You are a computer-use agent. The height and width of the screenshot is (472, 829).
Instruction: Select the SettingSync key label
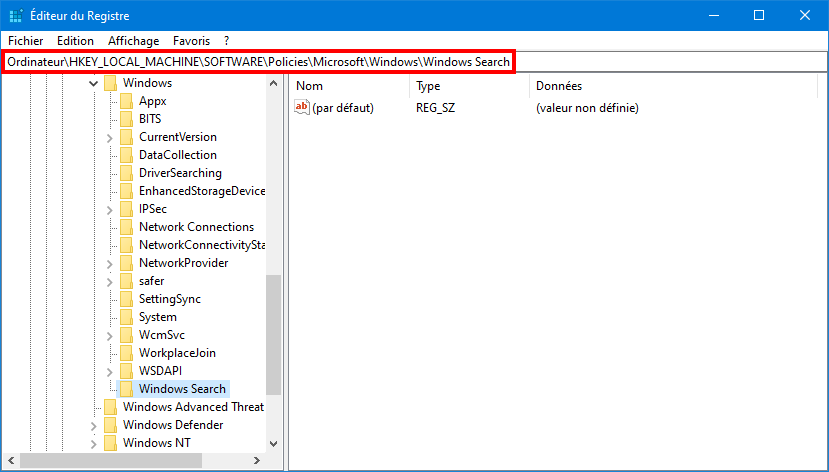point(170,299)
